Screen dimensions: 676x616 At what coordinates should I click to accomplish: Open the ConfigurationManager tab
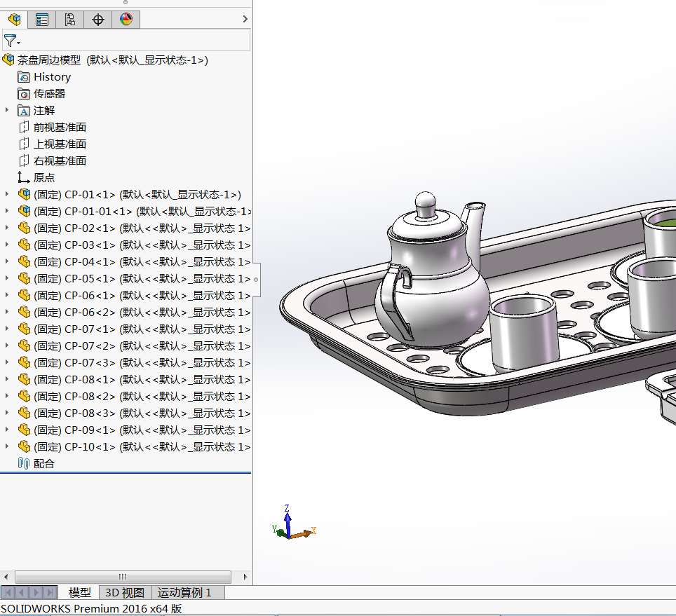tap(70, 20)
